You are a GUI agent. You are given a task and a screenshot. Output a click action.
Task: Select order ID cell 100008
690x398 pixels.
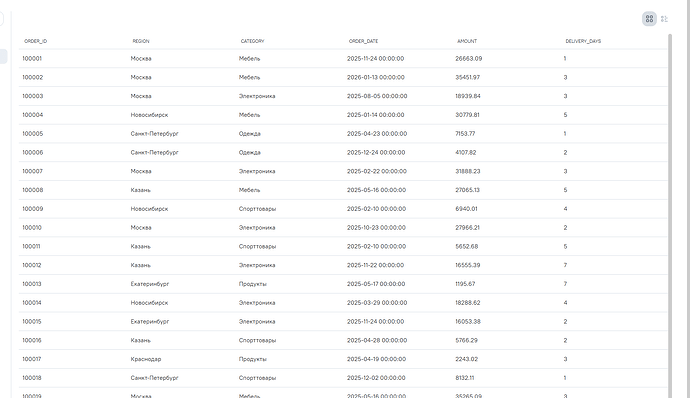coord(33,190)
